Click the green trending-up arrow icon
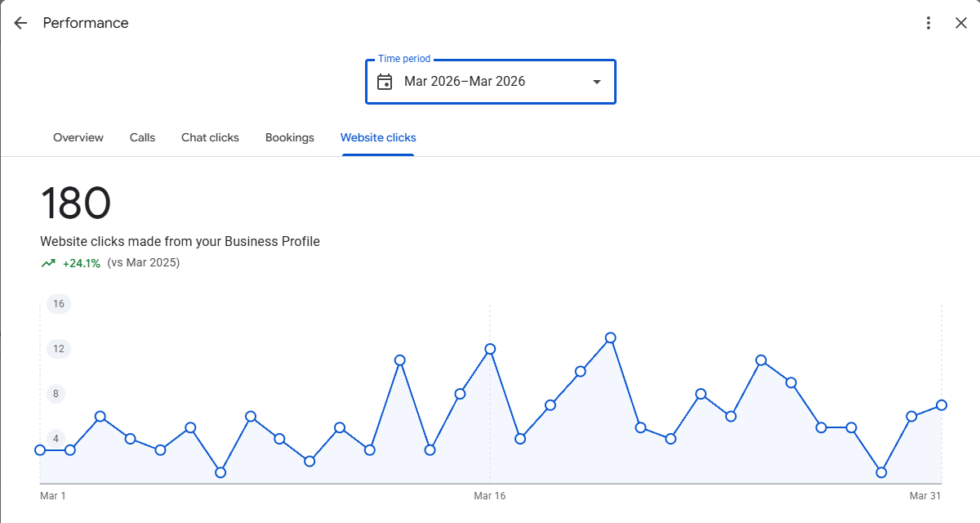 pyautogui.click(x=48, y=263)
